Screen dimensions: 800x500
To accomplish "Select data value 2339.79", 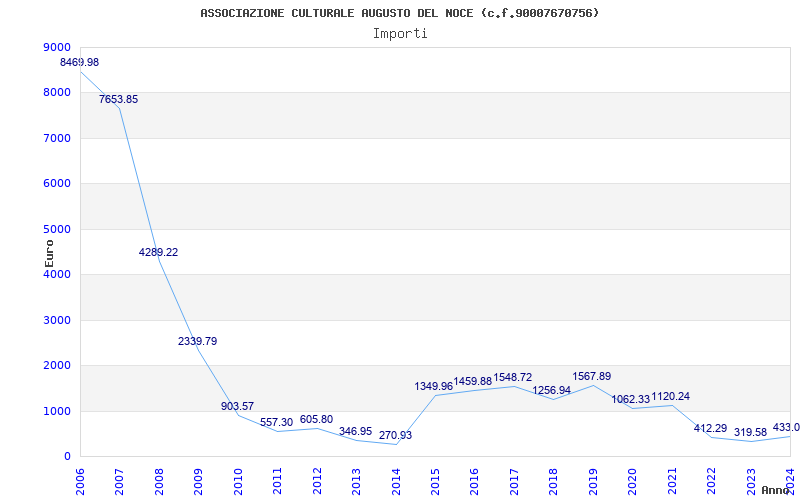I will (x=197, y=341).
